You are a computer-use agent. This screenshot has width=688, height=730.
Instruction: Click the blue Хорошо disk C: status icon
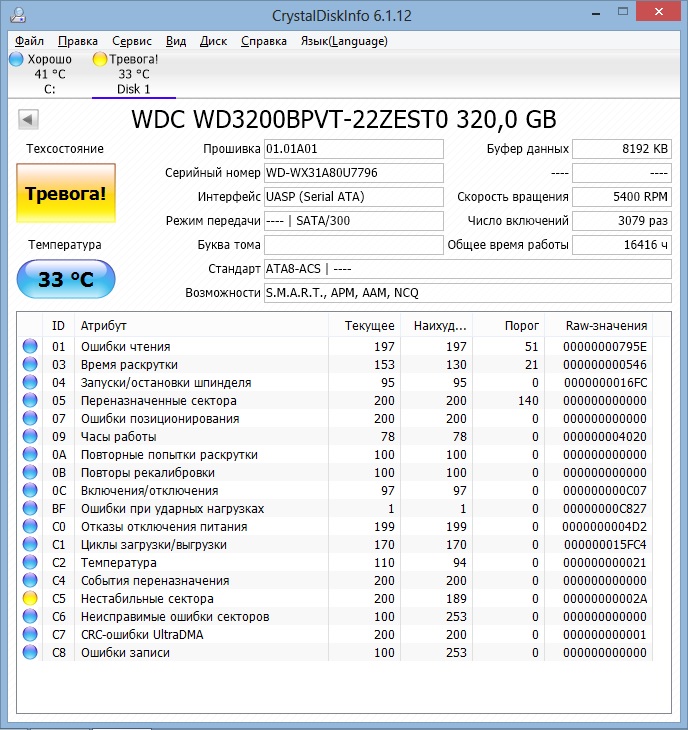click(x=16, y=59)
